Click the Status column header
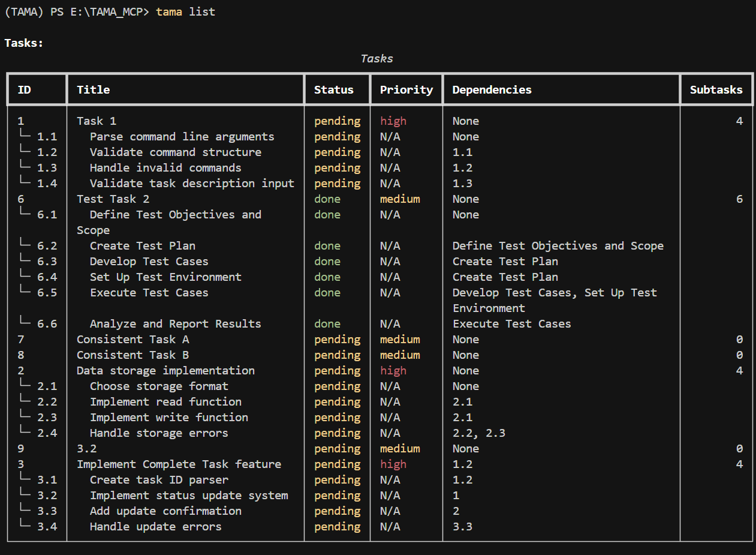Viewport: 756px width, 555px height. click(334, 89)
